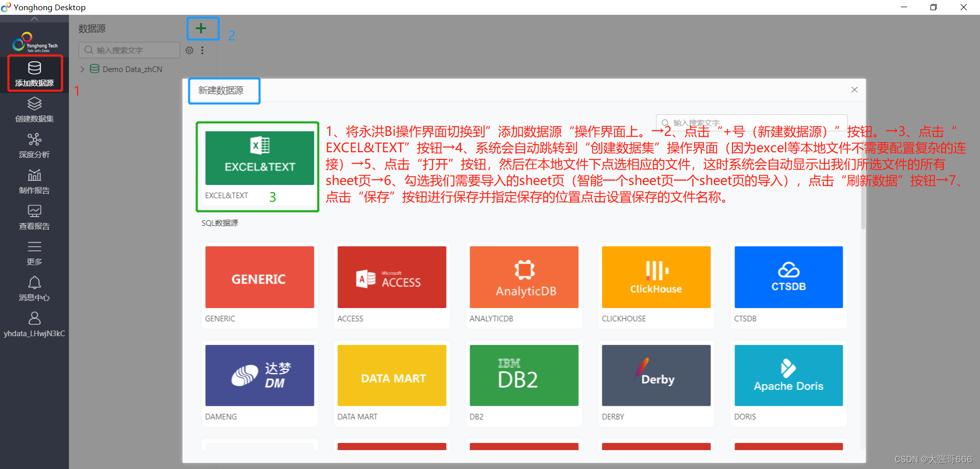
Task: Open the yhdata_LHwjN3kC user profile
Action: 34,325
